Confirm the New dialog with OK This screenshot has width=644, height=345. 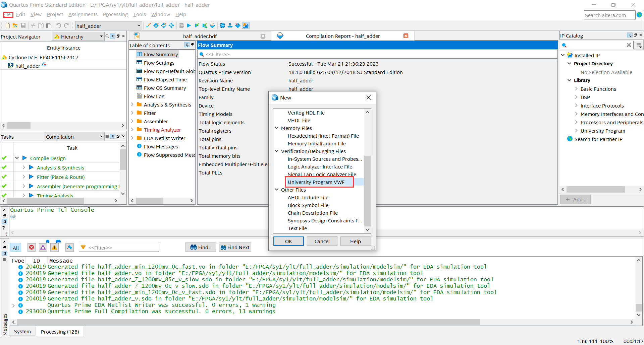coord(288,241)
